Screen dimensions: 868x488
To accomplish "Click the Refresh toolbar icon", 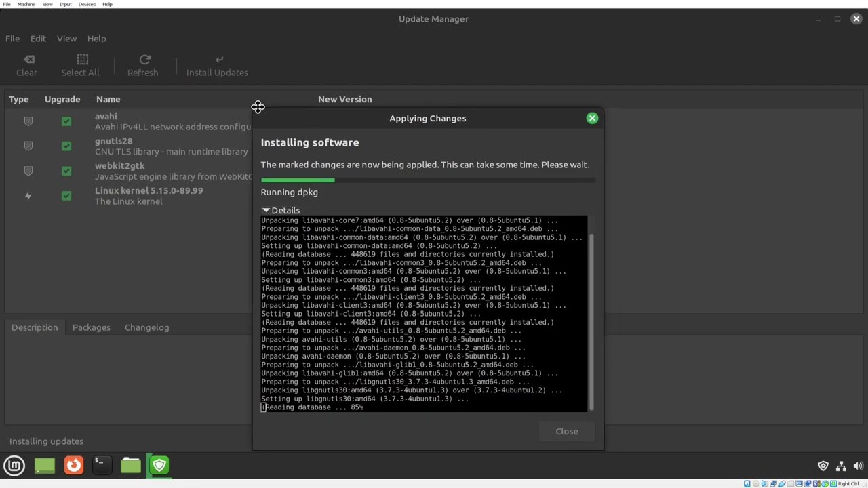I will 144,60.
